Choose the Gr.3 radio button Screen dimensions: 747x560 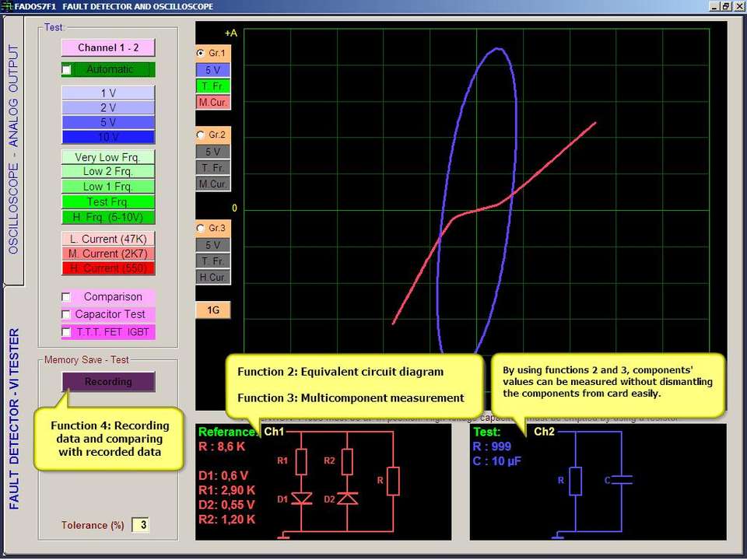click(202, 228)
